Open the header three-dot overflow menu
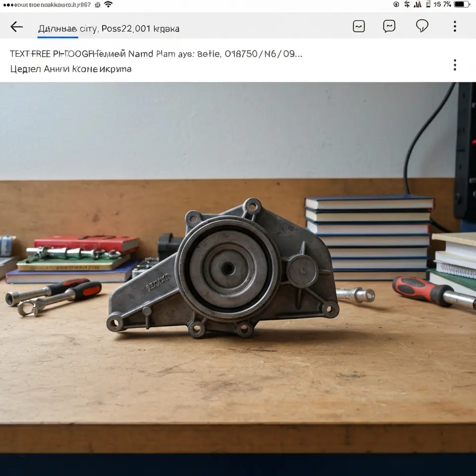This screenshot has height=476, width=476. [455, 26]
